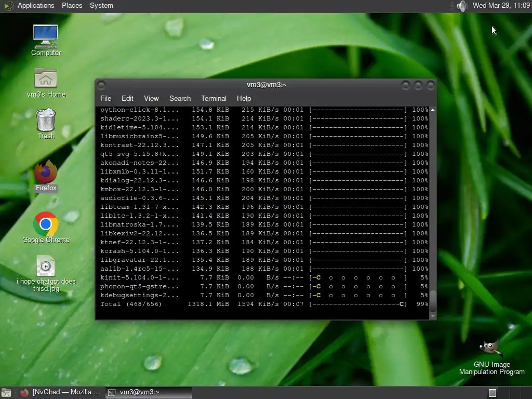
Task: Click the libmatroska-1.7.... row
Action: (x=264, y=224)
